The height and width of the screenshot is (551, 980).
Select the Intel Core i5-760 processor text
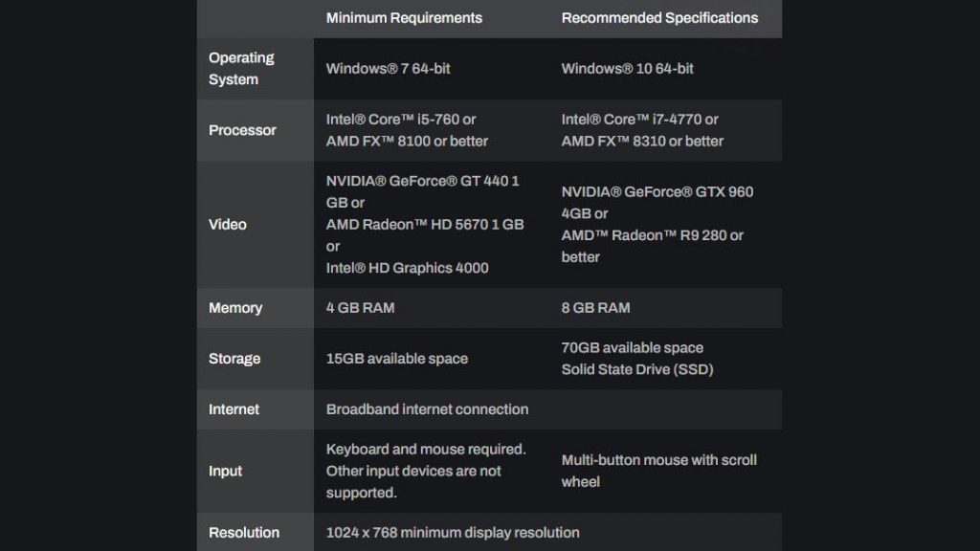click(x=400, y=120)
